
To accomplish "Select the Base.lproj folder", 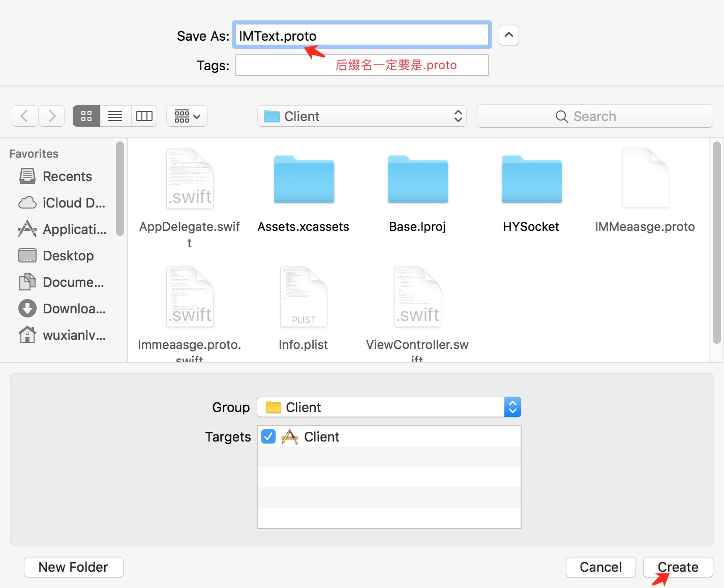I will (x=417, y=179).
